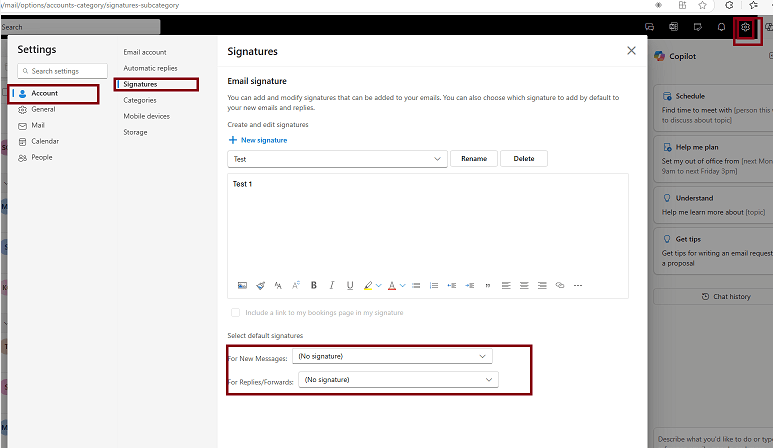Open For Replies/Forwards signature dropdown

[x=398, y=379]
